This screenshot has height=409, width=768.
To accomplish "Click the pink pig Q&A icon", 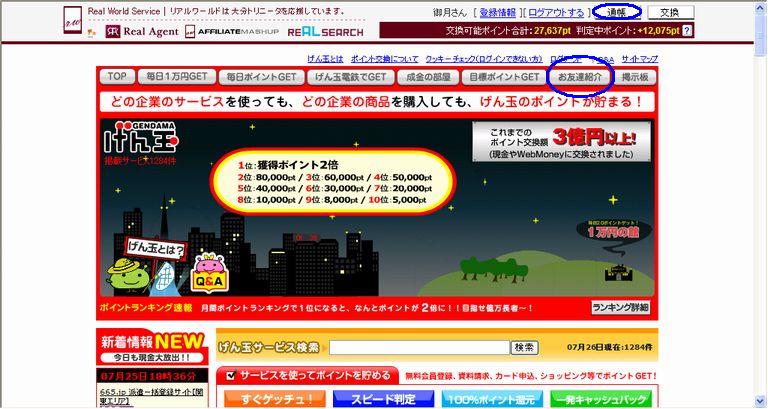I will pos(210,272).
